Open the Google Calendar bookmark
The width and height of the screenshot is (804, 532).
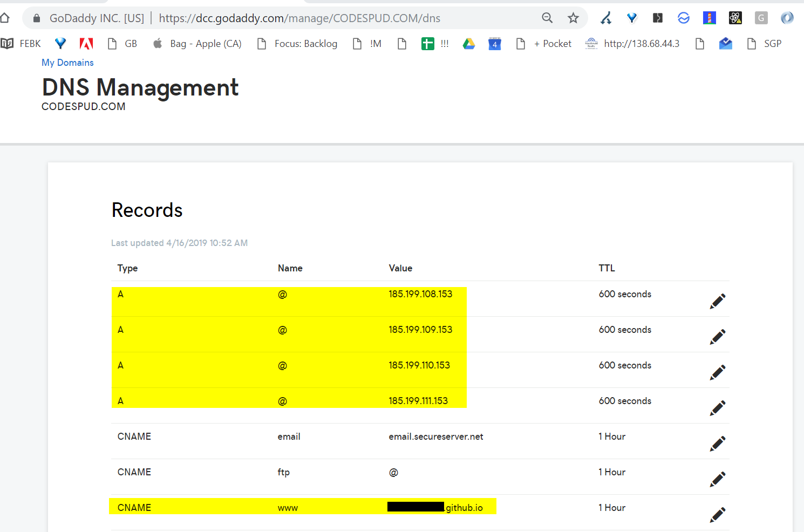point(495,44)
